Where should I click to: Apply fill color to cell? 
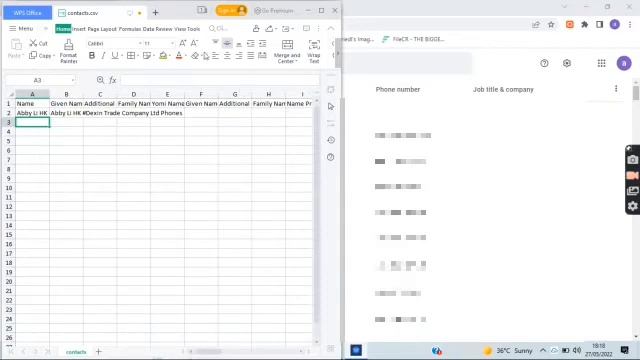[x=163, y=56]
